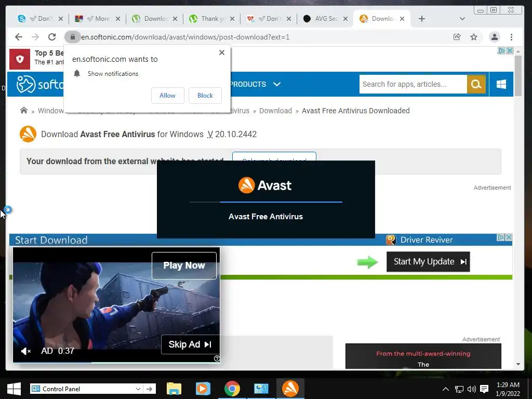Screen dimensions: 532x399
Task: Click Start Download ad heading
Action: pos(51,240)
